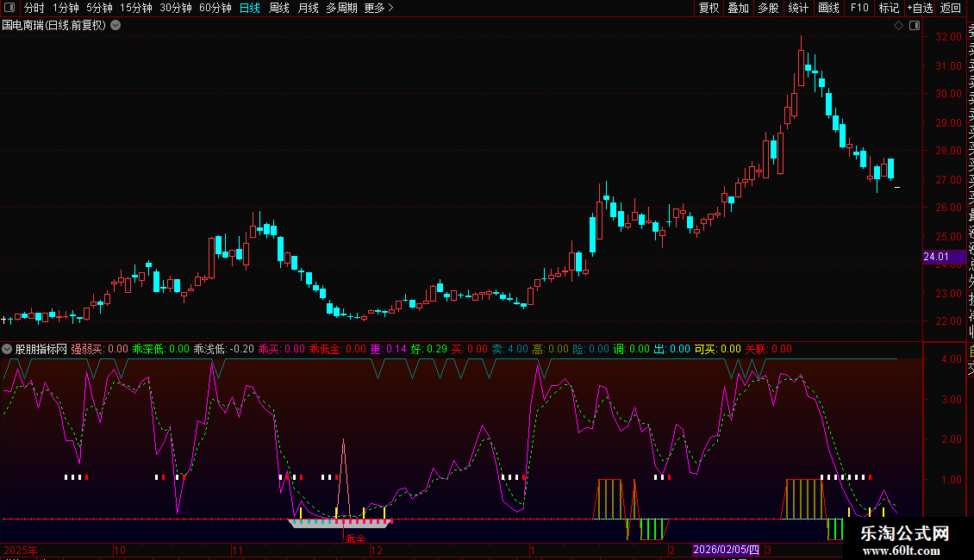Viewport: 974px width, 560px height.
Task: Expand the 国电南瑞 chart title dropdown
Action: click(x=116, y=25)
